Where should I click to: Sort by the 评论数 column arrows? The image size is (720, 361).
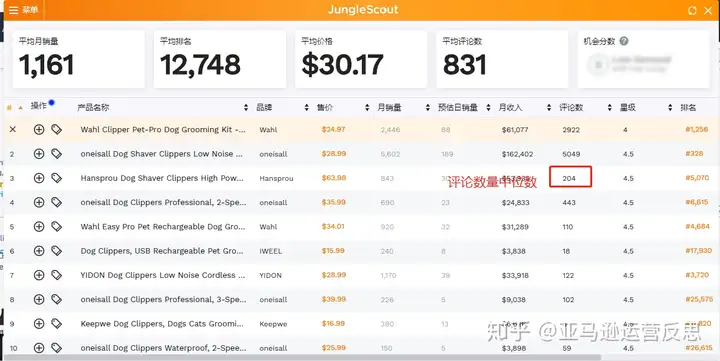[x=610, y=107]
